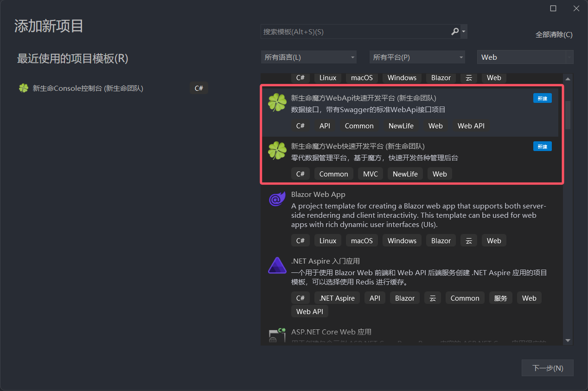588x391 pixels.
Task: Click Linux tag under Blazor Web App
Action: click(328, 241)
